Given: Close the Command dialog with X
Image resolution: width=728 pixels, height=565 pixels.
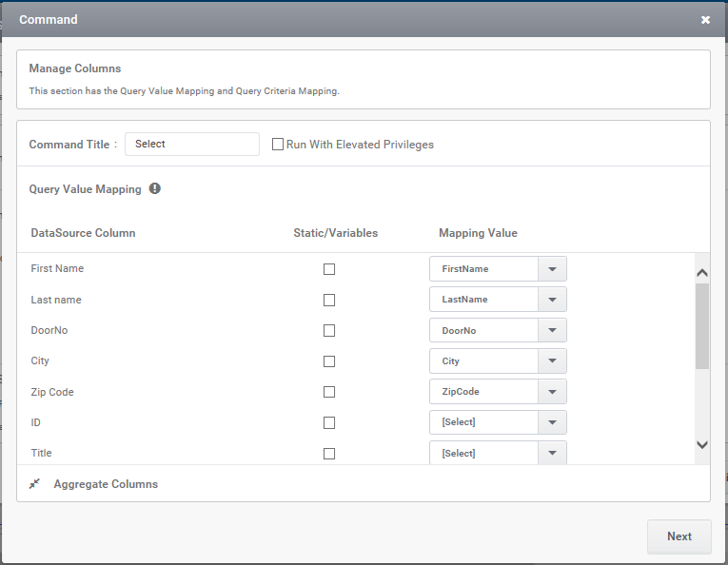Looking at the screenshot, I should point(705,19).
